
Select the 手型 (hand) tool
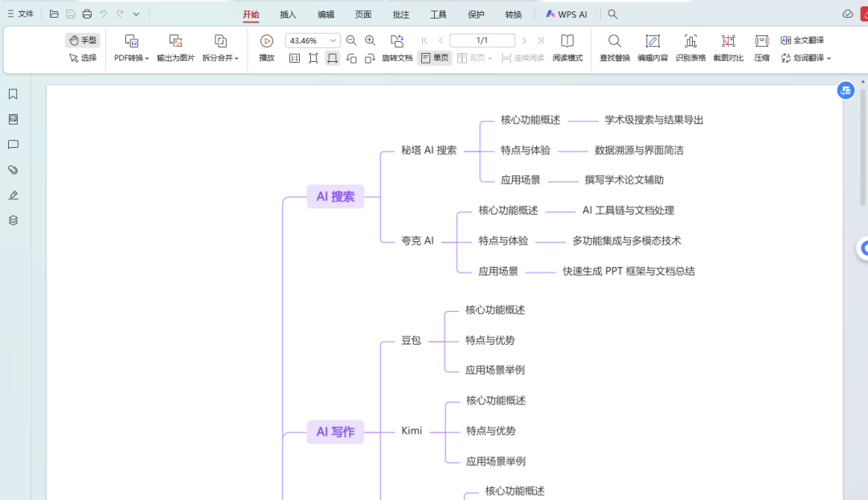pos(83,39)
